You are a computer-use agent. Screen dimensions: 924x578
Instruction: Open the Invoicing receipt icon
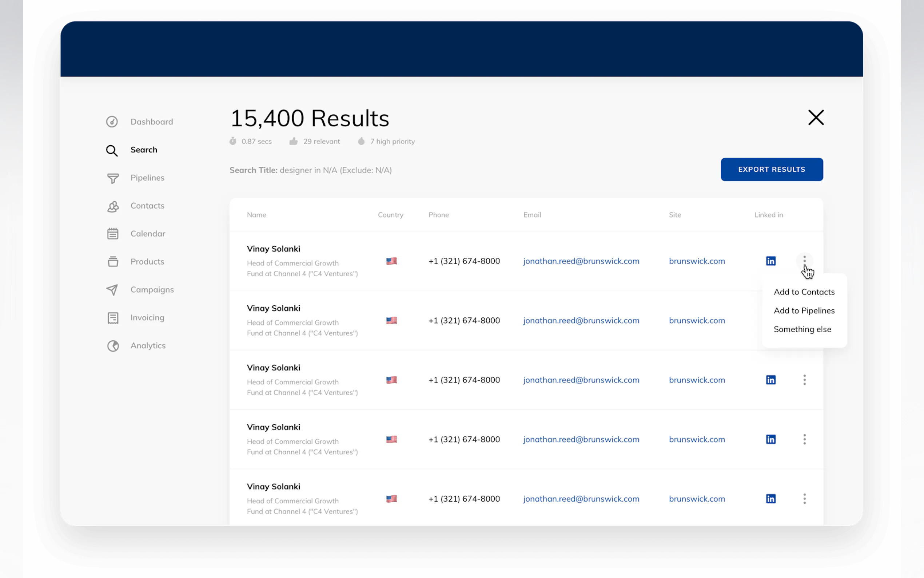pos(113,318)
